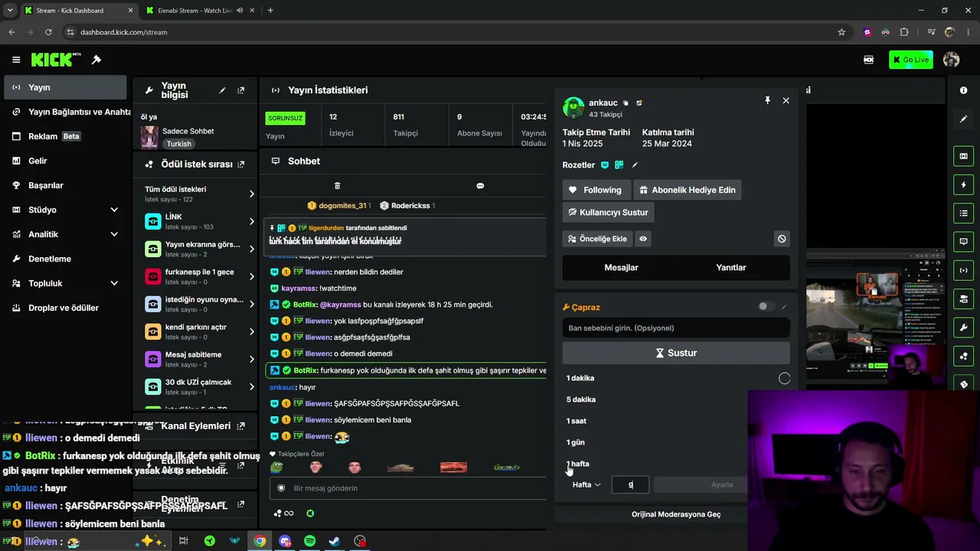
Task: Open the info icon in right sidebar
Action: [x=963, y=90]
